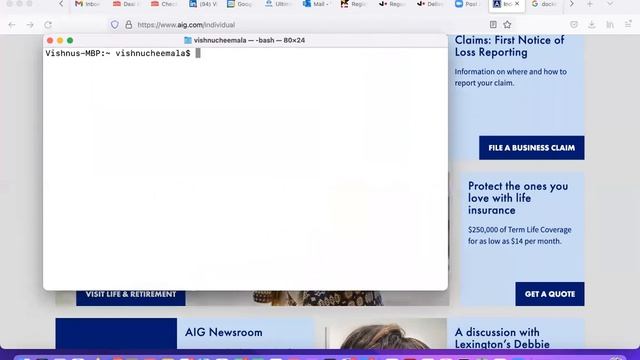
Task: Close the active AIG tab
Action: pos(517,4)
